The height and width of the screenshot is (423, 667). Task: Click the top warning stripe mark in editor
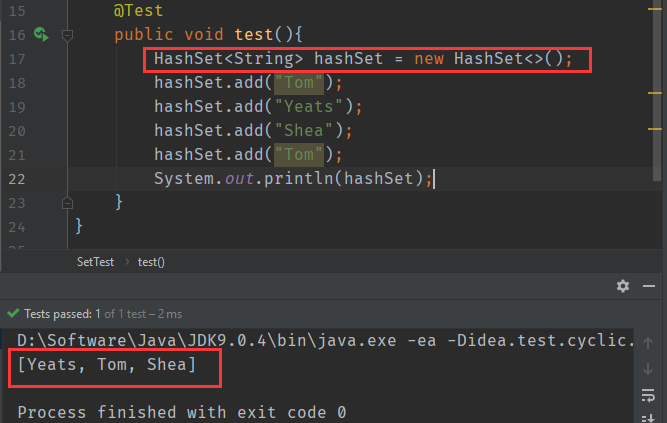[x=654, y=9]
